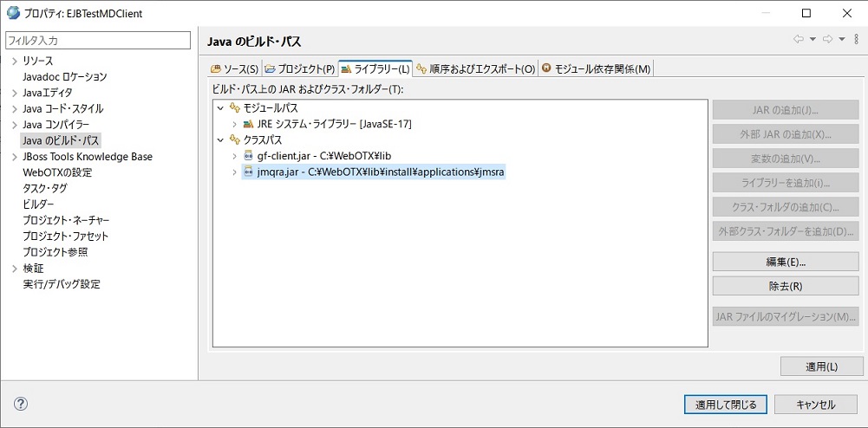The image size is (868, 428).
Task: Select WebOTXの設定 in the sidebar
Action: (57, 172)
